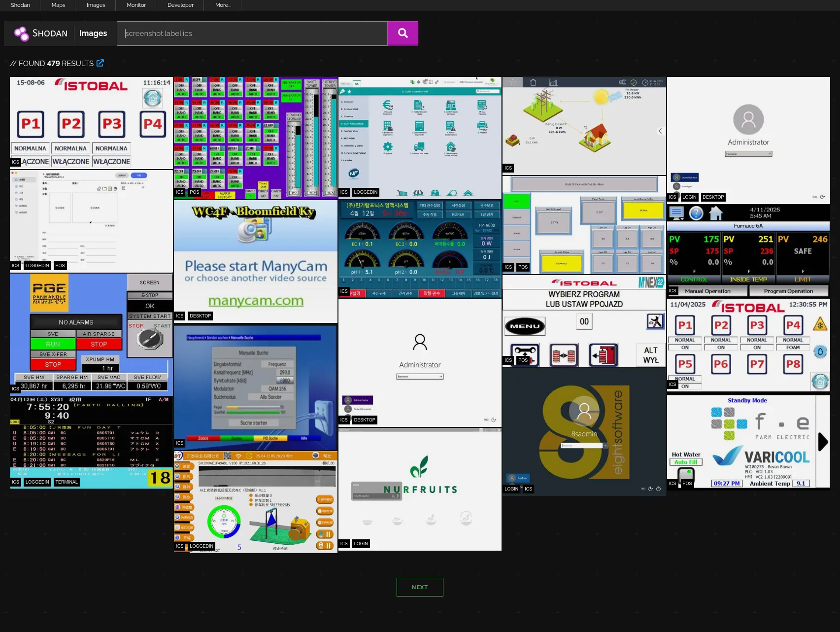Click the POS tag on the WYBIERZ PROGRAM screenshot

tap(523, 360)
